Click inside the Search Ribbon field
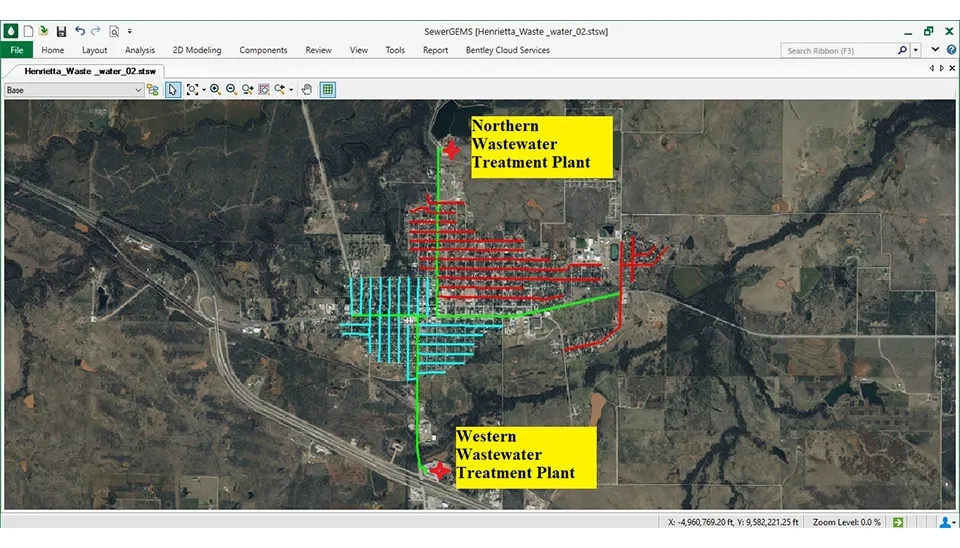This screenshot has width=960, height=548. (x=838, y=50)
